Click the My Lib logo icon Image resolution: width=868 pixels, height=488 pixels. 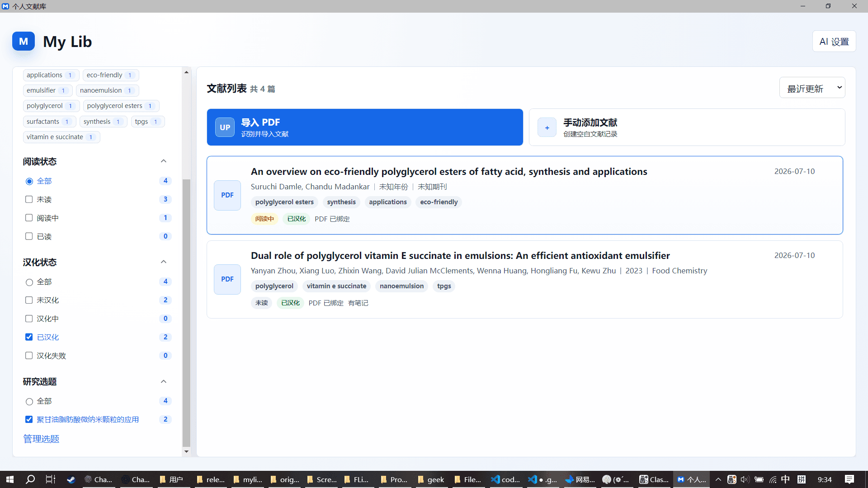pos(24,41)
